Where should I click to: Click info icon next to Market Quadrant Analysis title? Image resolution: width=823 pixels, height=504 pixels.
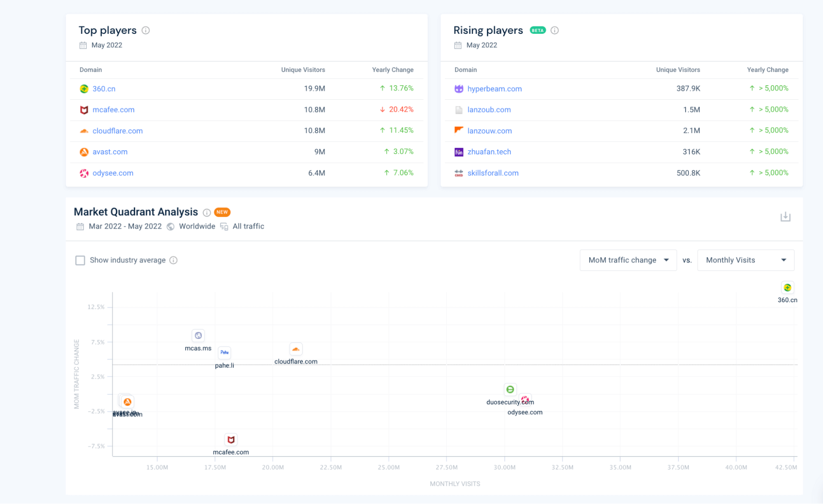click(x=207, y=212)
